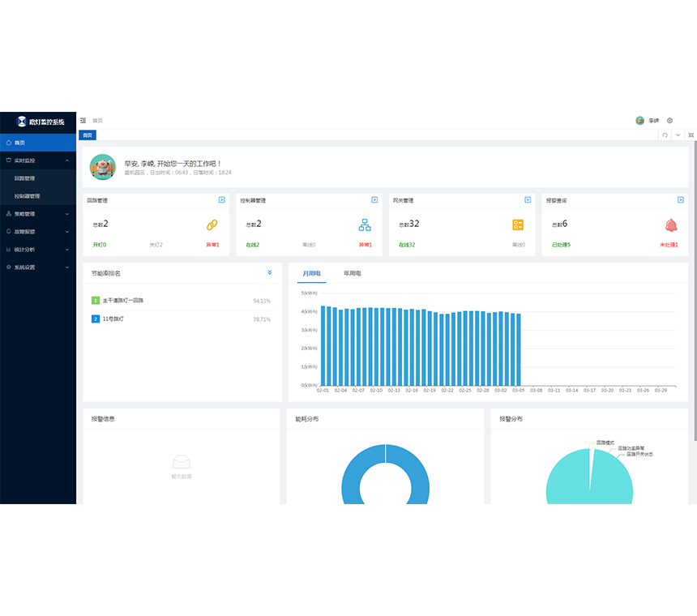Switch to the 年用电 chart tab
This screenshot has height=616, width=697.
pyautogui.click(x=353, y=274)
